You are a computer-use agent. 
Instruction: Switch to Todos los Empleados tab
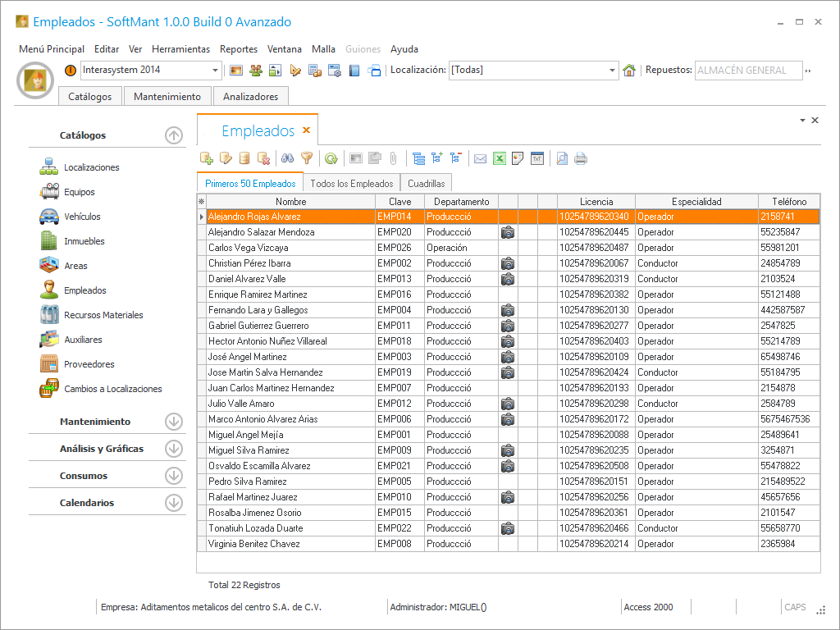coord(351,184)
